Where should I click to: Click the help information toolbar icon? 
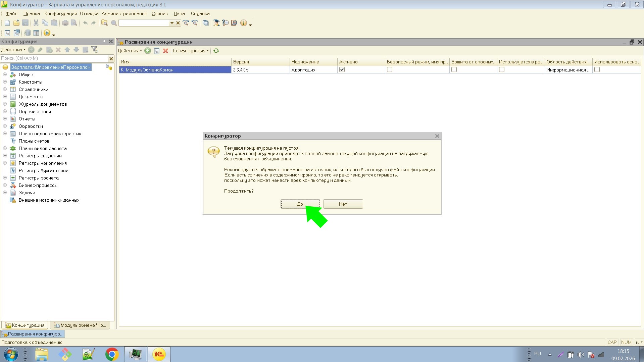pyautogui.click(x=243, y=23)
